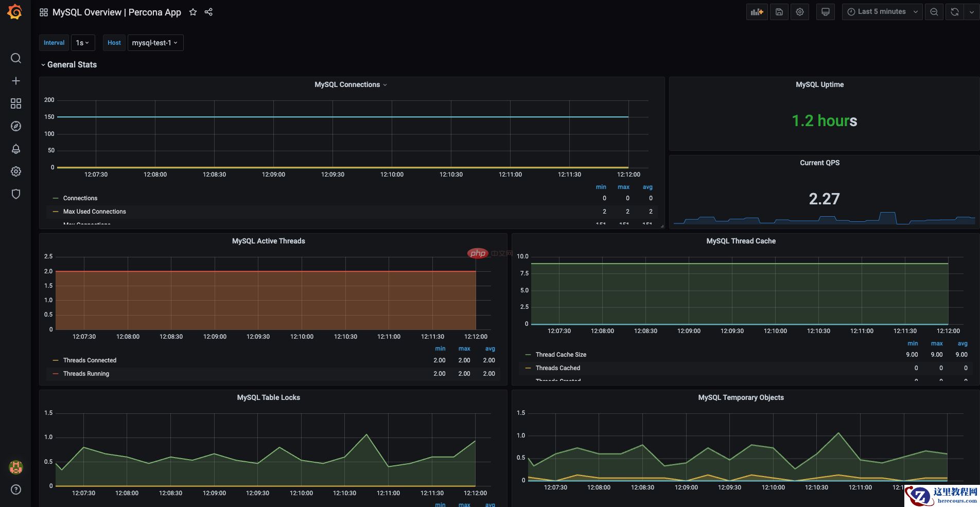This screenshot has height=507, width=980.
Task: Open the Alerting bell icon
Action: pyautogui.click(x=16, y=149)
